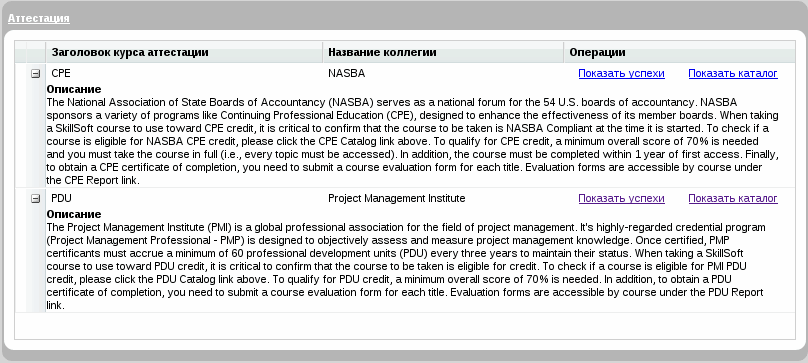
Task: Click the NASBA description paragraph text
Action: tap(412, 141)
